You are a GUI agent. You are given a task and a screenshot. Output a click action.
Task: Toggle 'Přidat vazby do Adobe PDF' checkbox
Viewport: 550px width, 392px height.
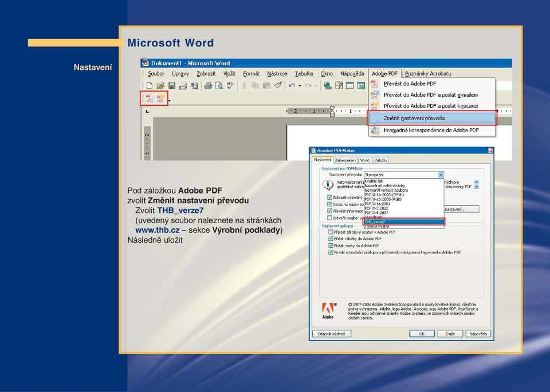(331, 246)
